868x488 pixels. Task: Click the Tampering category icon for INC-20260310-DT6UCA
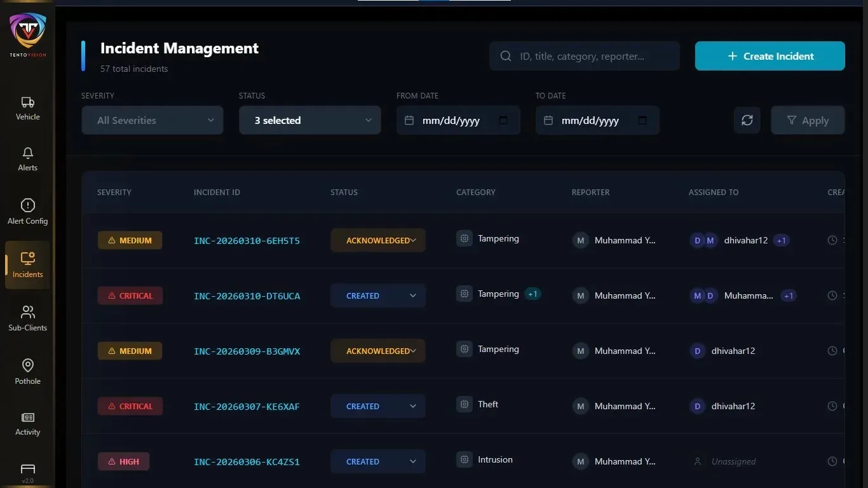click(465, 294)
